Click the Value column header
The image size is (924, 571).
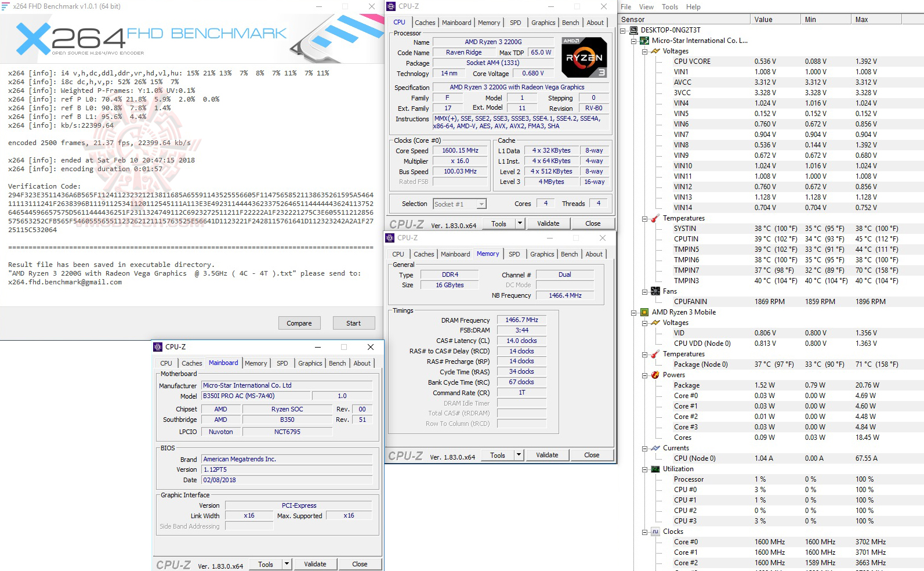pyautogui.click(x=775, y=19)
